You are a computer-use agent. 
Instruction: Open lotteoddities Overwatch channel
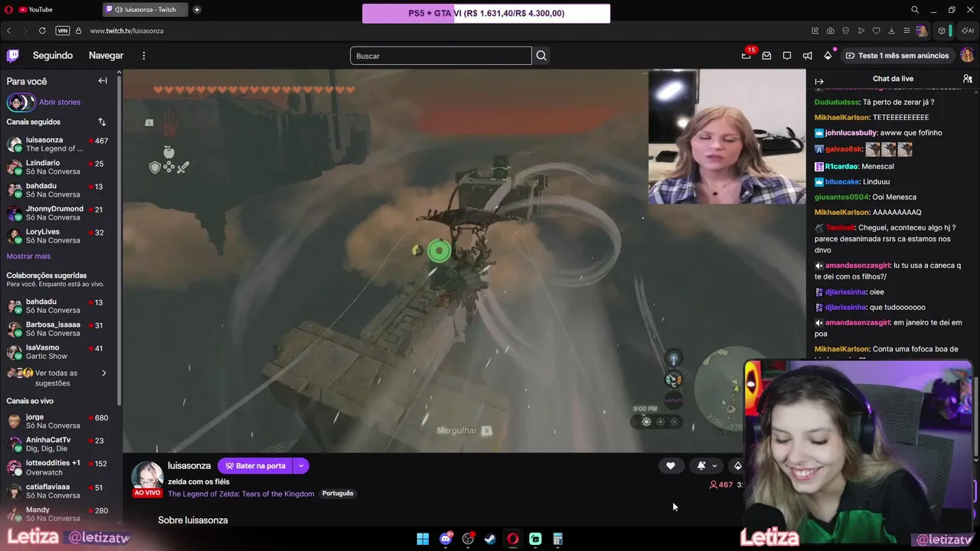tap(57, 468)
